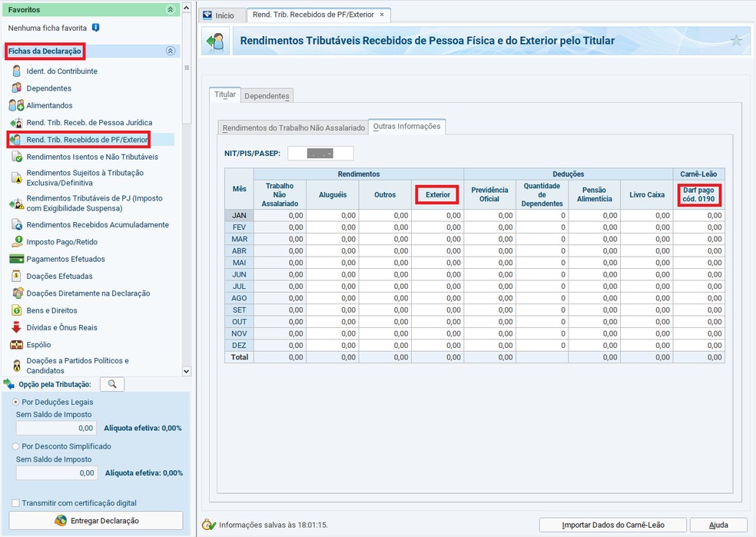Viewport: 756px width, 537px height.
Task: Click Rendimentos Recebidos Acumuladamente icon
Action: (16, 224)
